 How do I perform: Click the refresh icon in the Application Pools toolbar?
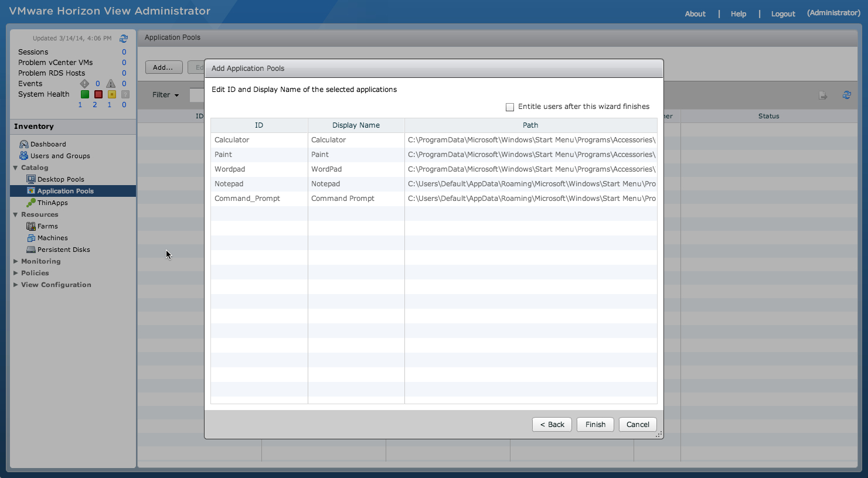click(x=846, y=94)
